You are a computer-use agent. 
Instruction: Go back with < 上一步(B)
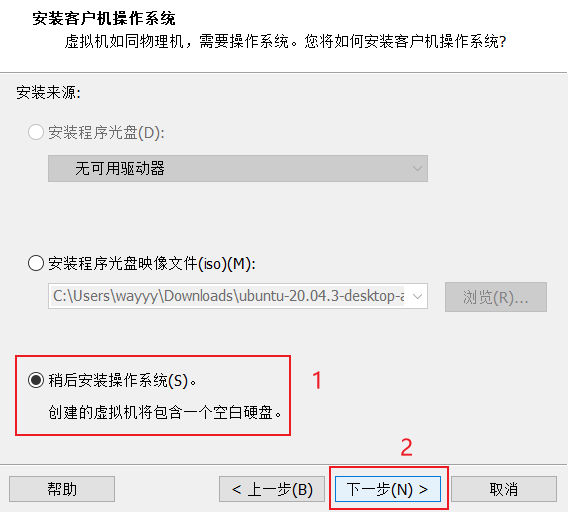click(272, 489)
